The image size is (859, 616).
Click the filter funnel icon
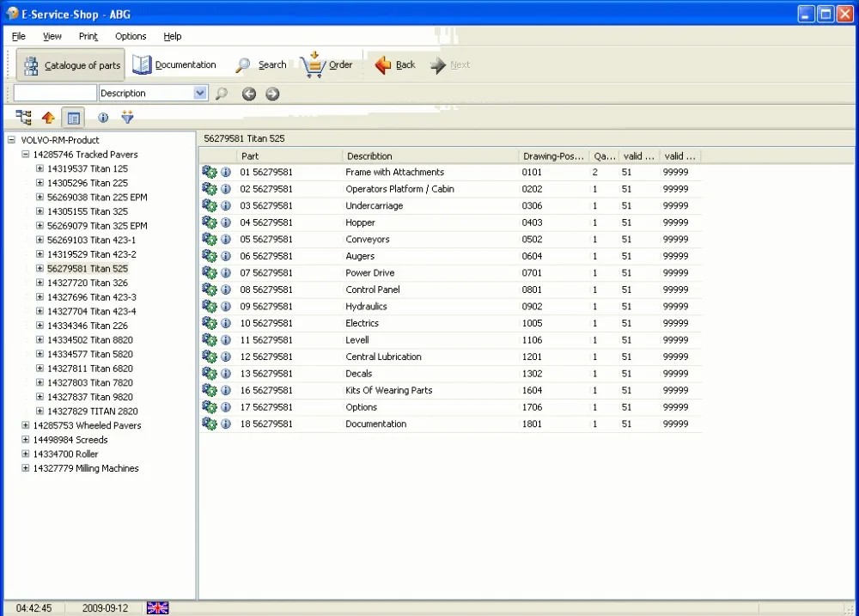[128, 117]
